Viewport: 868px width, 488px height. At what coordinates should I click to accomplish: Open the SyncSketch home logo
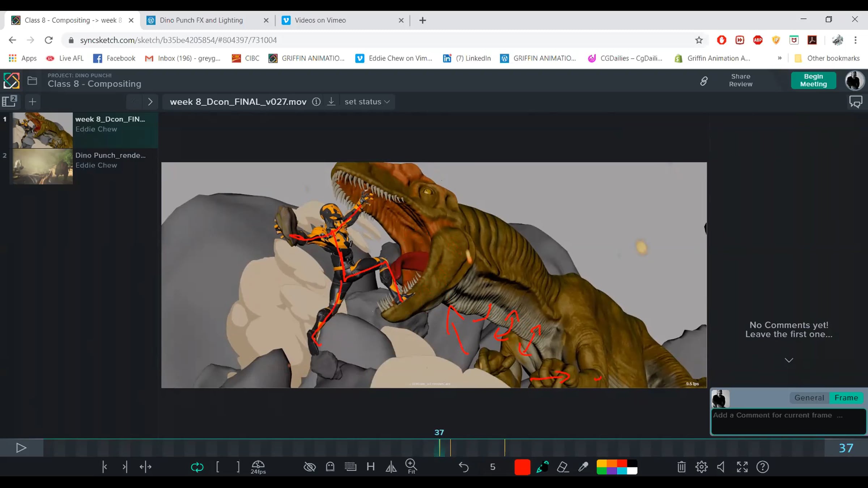click(11, 80)
